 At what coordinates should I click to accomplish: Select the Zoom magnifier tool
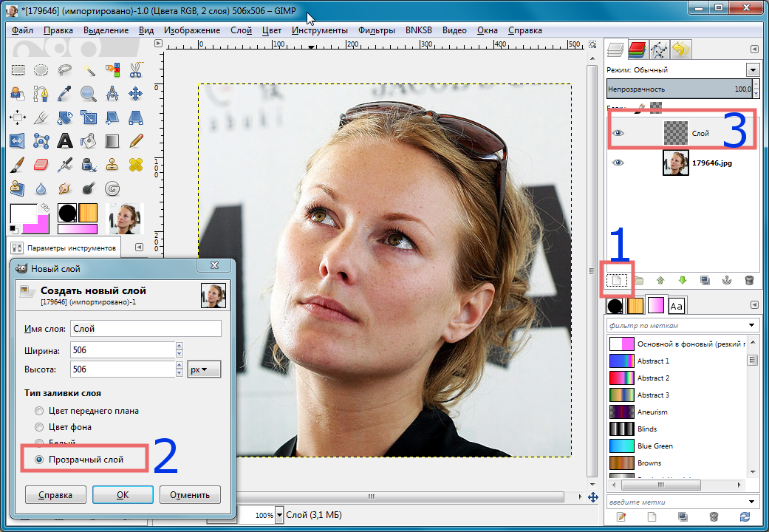(x=89, y=93)
